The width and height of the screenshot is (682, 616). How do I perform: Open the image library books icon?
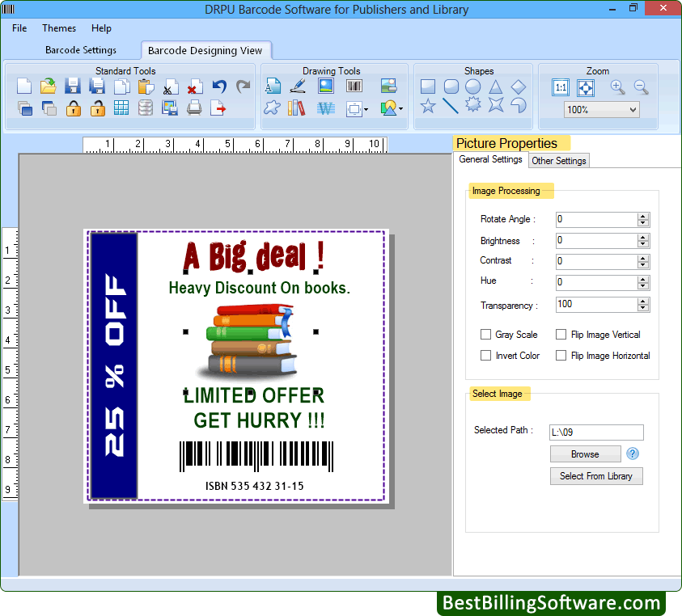pos(297,108)
